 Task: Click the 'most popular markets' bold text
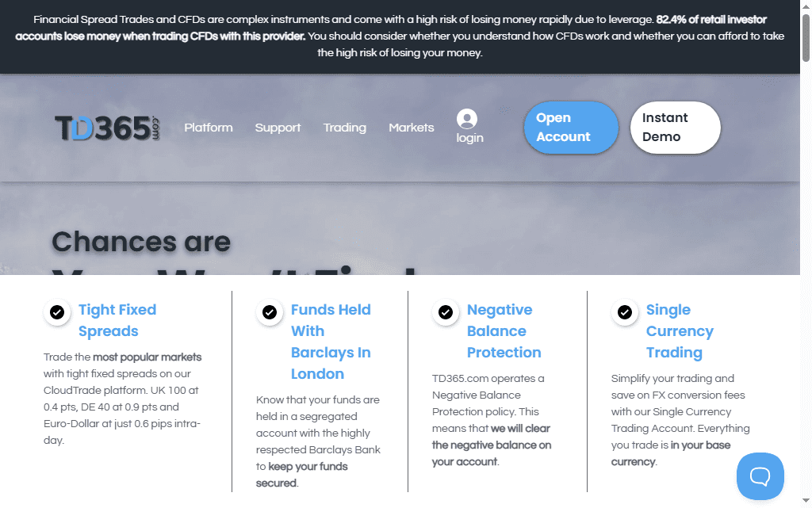pos(147,357)
